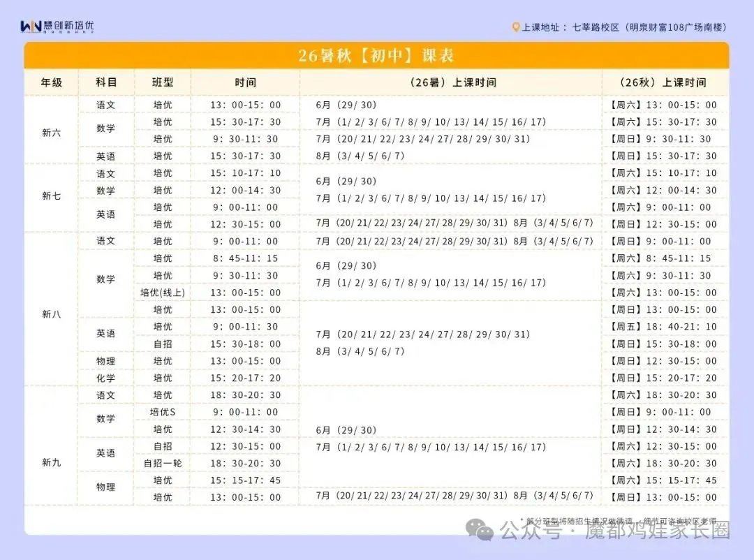754x560 pixels.
Task: Select the 新八 grade cell
Action: coord(52,314)
